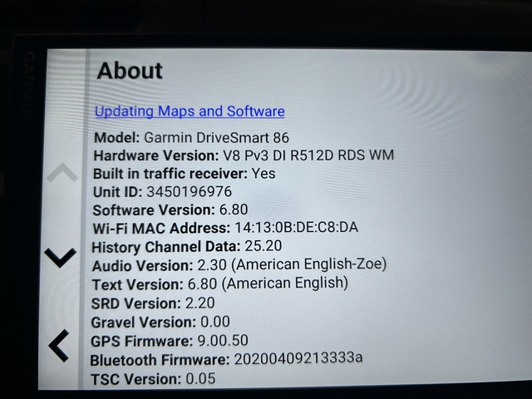Select the Bluetooth Firmware entry
The width and height of the screenshot is (532, 399).
tap(226, 359)
